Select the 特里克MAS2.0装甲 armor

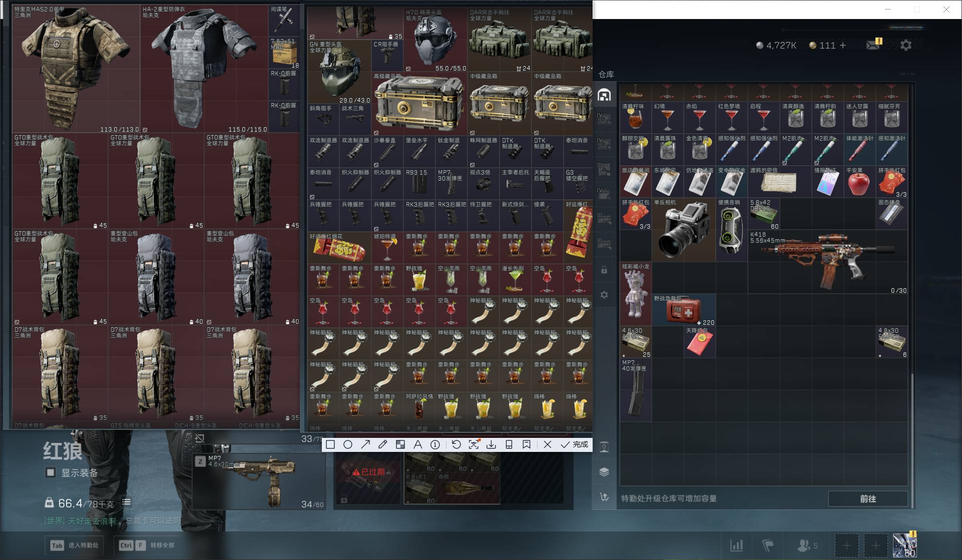point(76,69)
